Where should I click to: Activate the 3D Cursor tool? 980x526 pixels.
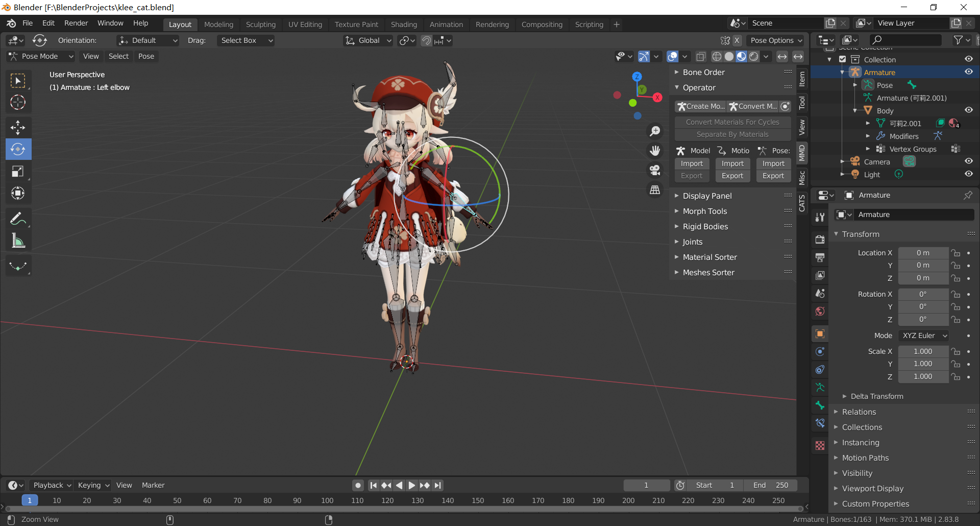(x=18, y=103)
